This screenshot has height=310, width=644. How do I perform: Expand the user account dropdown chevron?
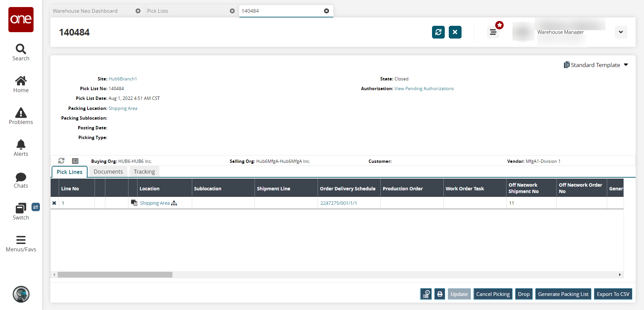621,32
